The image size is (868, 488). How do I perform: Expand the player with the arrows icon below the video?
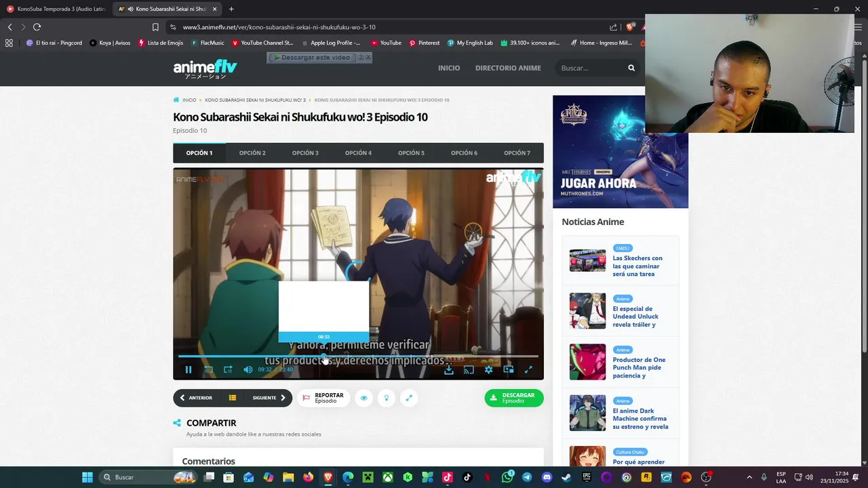[x=409, y=398]
